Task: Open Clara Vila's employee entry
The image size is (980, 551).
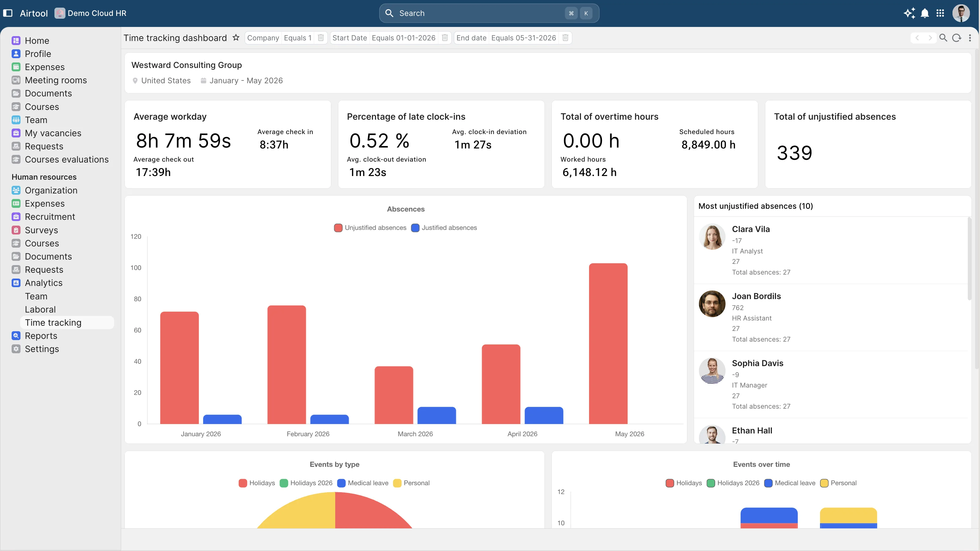Action: [x=831, y=250]
